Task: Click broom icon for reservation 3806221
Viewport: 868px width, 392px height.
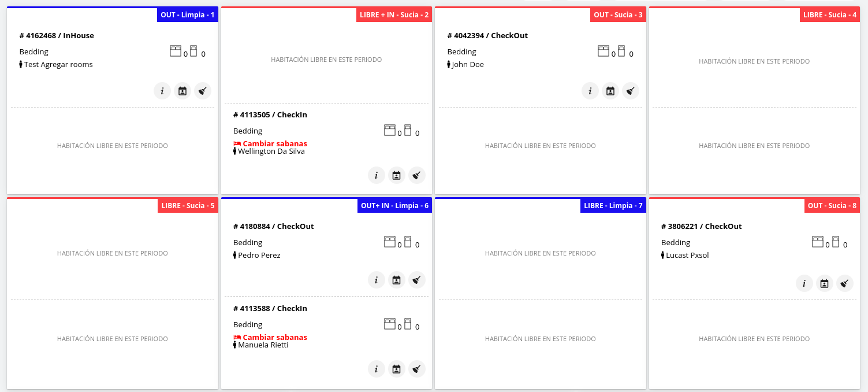Action: tap(844, 283)
